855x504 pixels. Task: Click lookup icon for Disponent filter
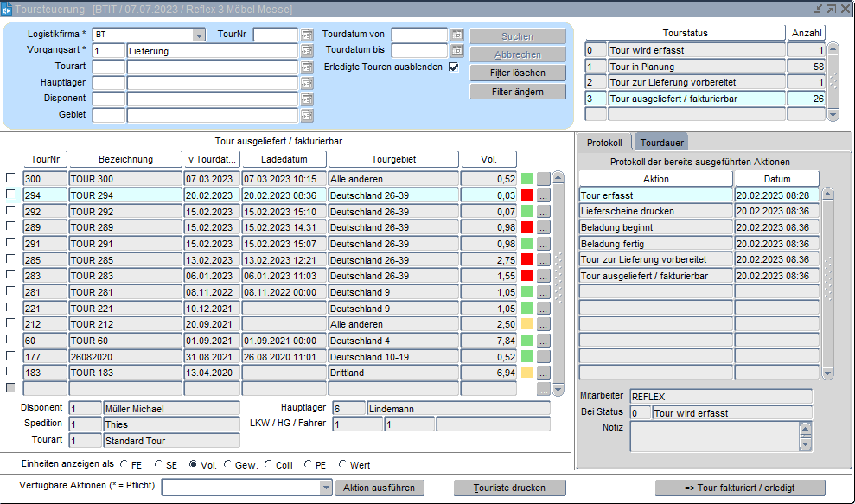[307, 99]
